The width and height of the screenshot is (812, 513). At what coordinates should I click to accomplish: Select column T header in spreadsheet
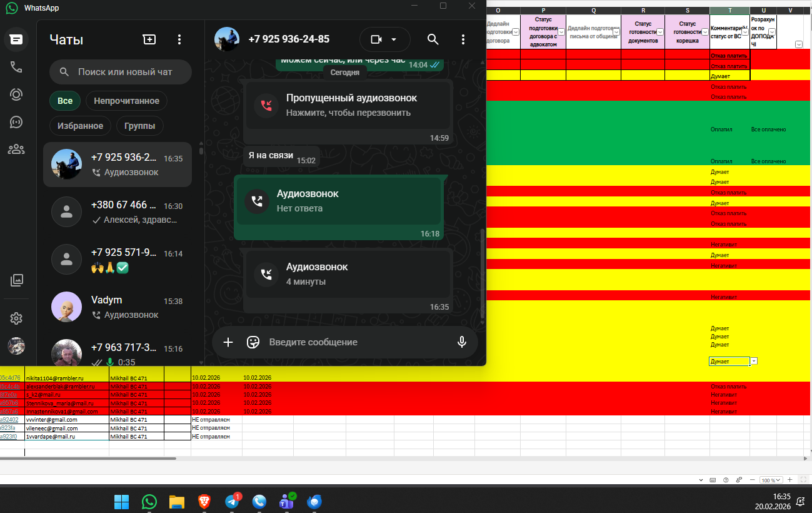point(730,11)
